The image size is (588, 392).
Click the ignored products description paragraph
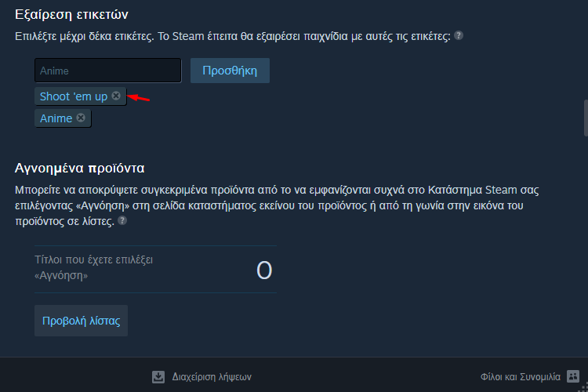click(x=277, y=205)
